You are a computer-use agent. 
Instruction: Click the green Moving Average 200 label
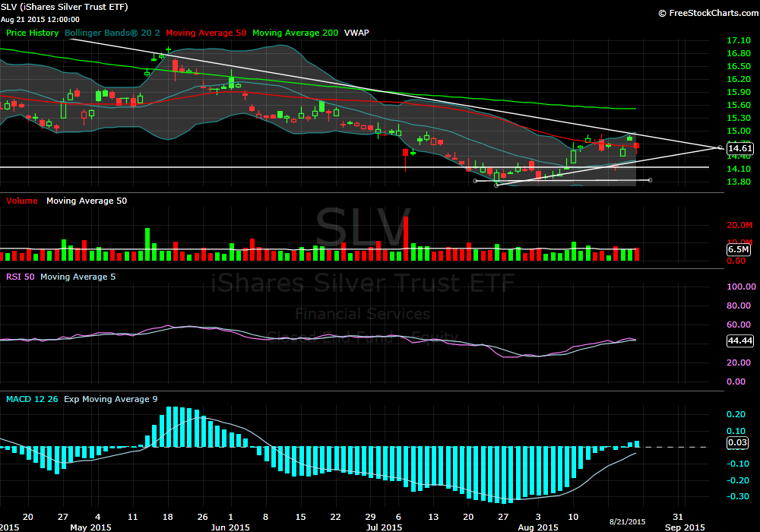point(295,33)
